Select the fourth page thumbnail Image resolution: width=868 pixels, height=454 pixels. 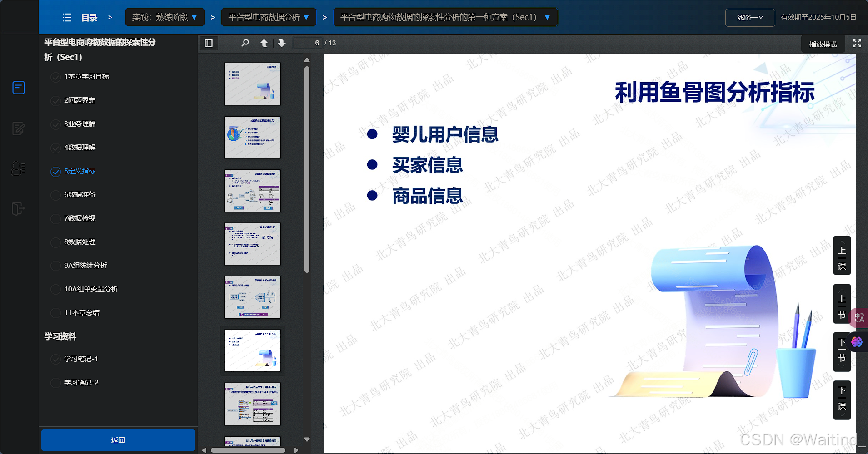[x=253, y=244]
